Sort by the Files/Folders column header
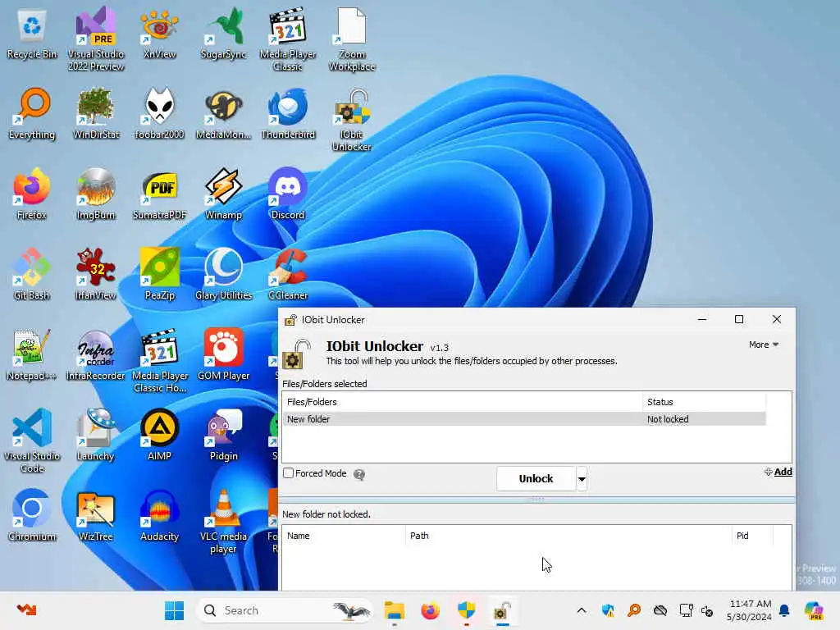840x630 pixels. pyautogui.click(x=463, y=402)
